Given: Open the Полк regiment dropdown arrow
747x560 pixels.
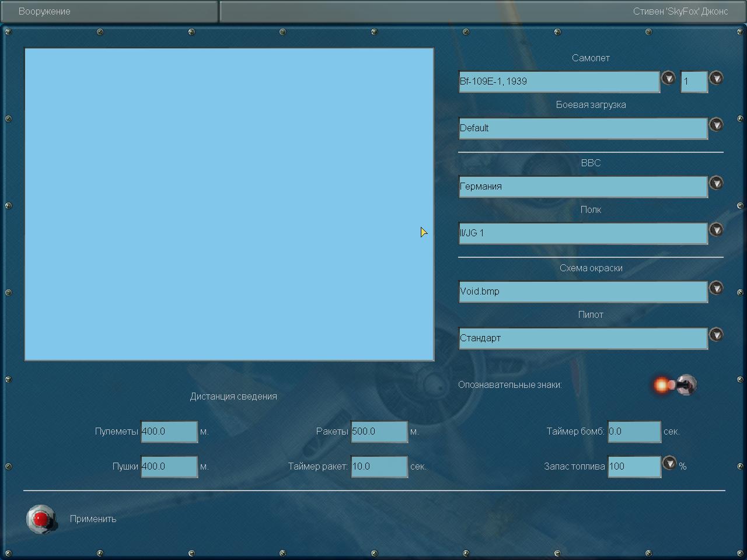Looking at the screenshot, I should click(716, 229).
